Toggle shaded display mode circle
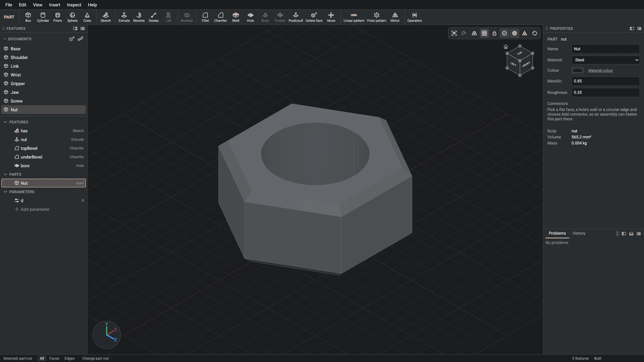This screenshot has width=644, height=362. pos(504,33)
